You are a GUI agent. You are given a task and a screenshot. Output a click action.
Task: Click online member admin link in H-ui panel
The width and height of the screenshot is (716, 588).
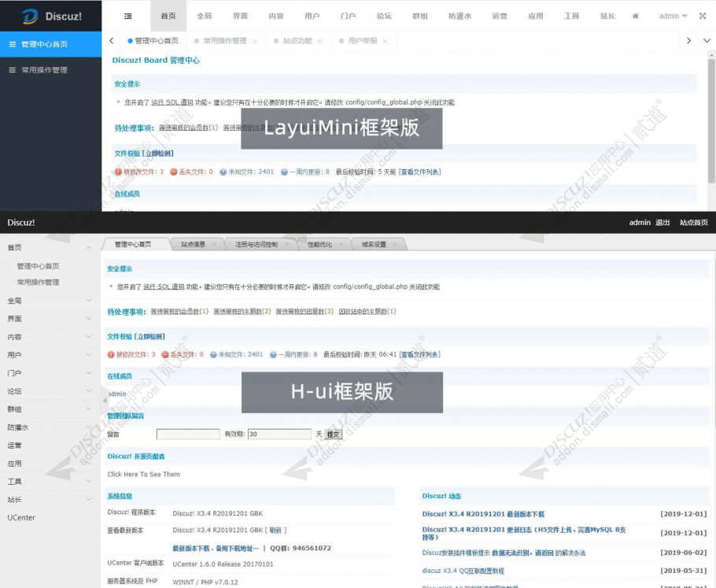pos(117,394)
